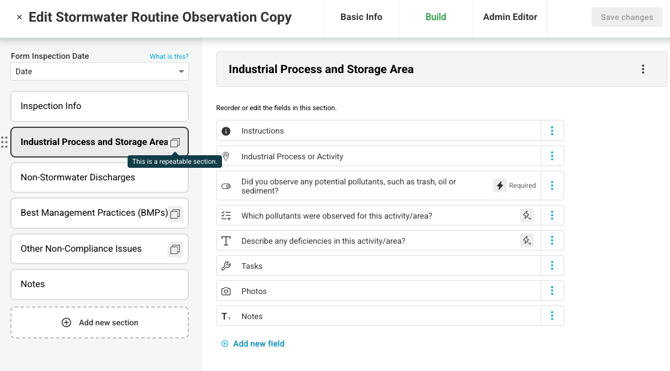Open the potential pollutants observation field
This screenshot has height=371, width=670.
379,186
